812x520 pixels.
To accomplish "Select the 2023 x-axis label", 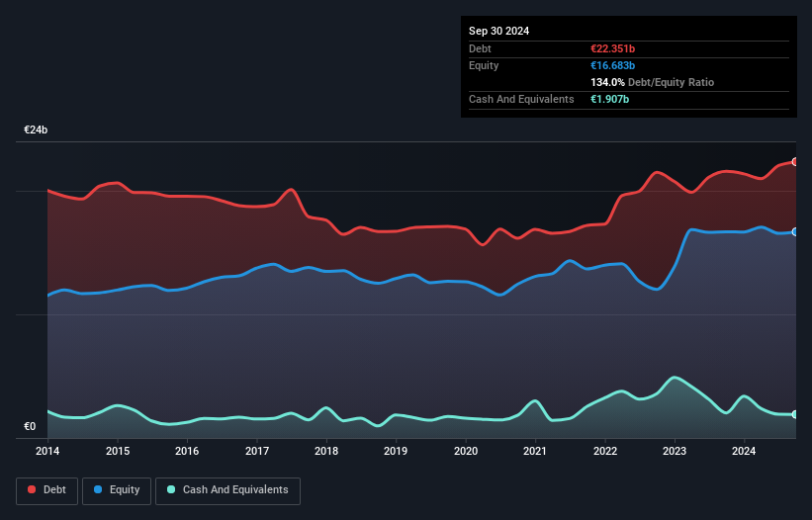I will point(675,451).
